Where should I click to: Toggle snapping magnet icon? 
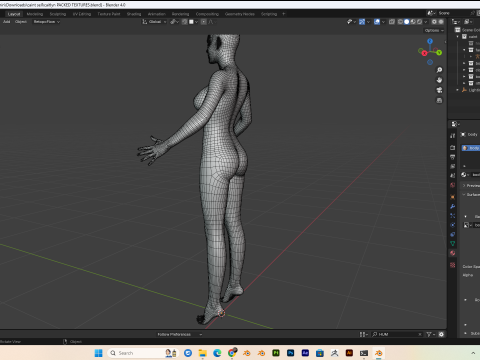(184, 22)
